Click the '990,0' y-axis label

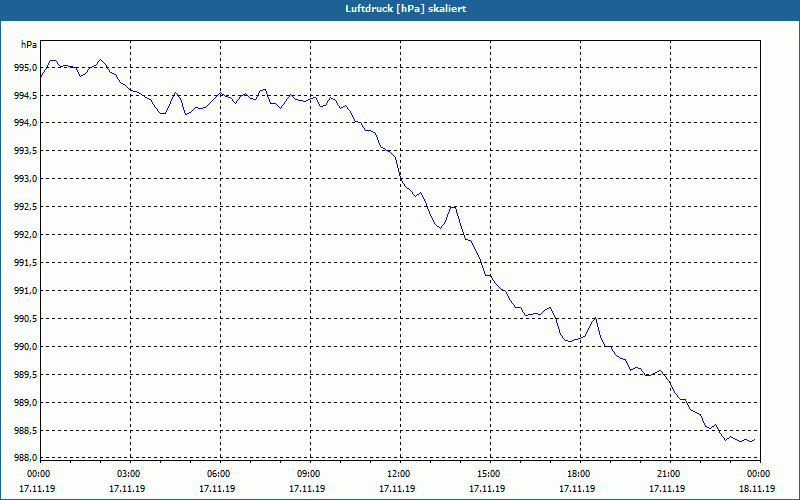[25, 347]
